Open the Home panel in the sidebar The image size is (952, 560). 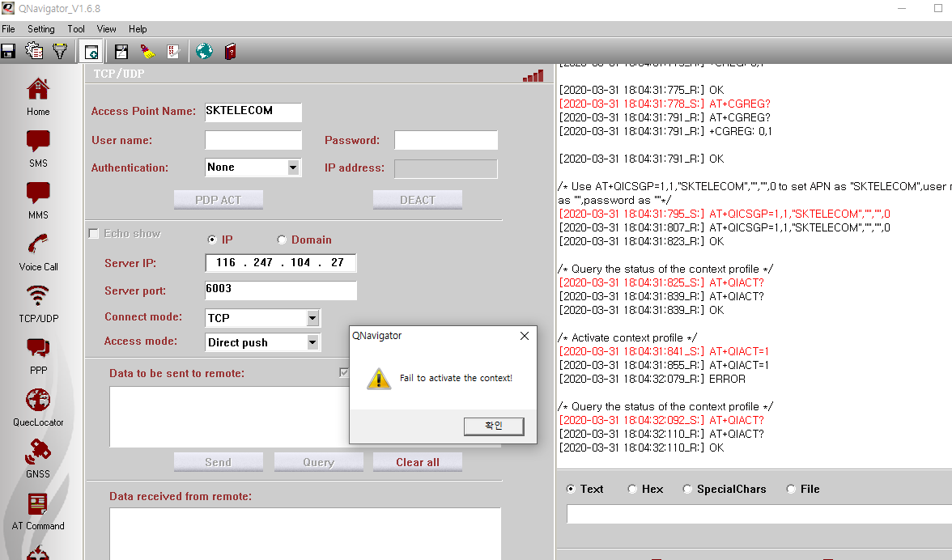pyautogui.click(x=37, y=95)
